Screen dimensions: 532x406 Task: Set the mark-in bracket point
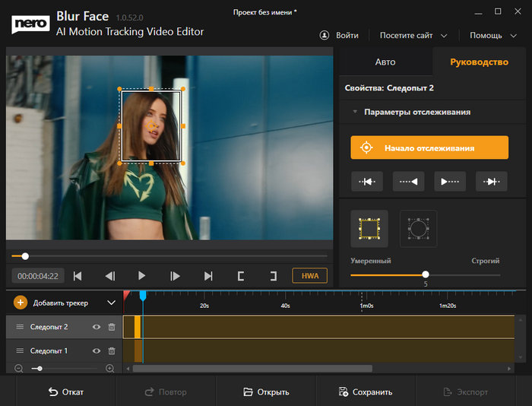tap(241, 276)
